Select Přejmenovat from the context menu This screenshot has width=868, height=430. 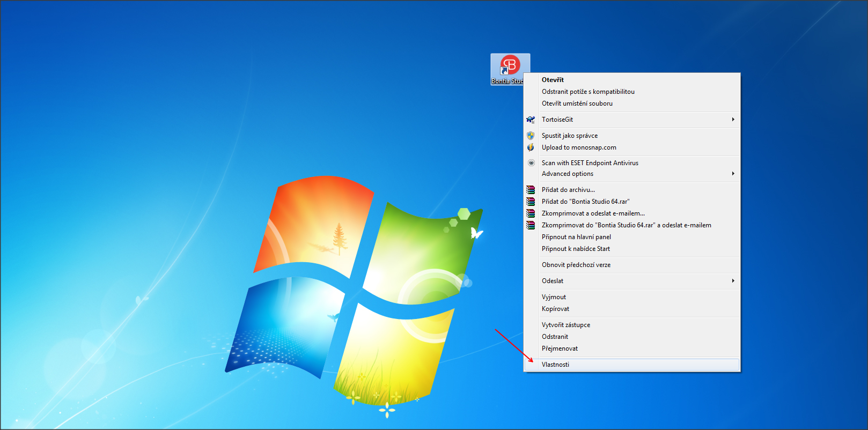(x=632, y=349)
